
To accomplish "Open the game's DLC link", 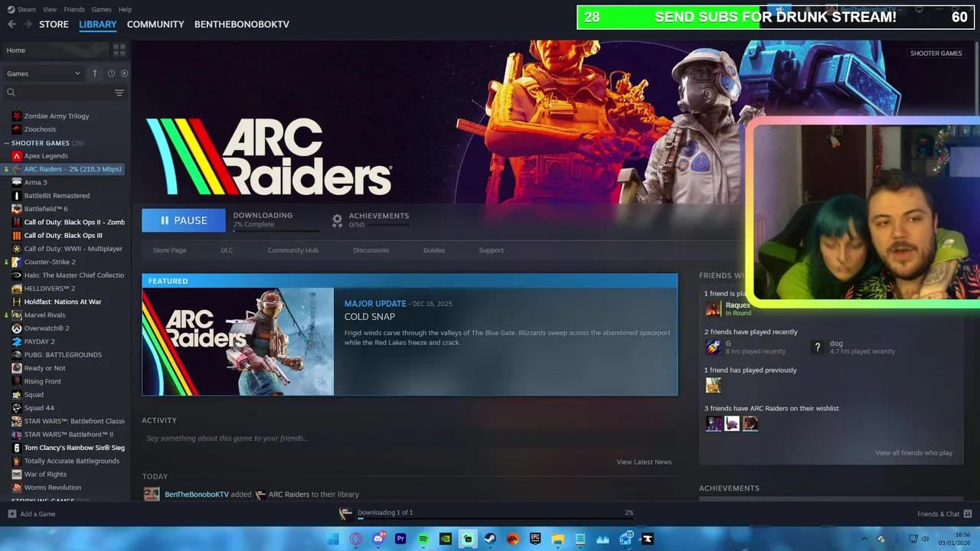I will click(227, 250).
